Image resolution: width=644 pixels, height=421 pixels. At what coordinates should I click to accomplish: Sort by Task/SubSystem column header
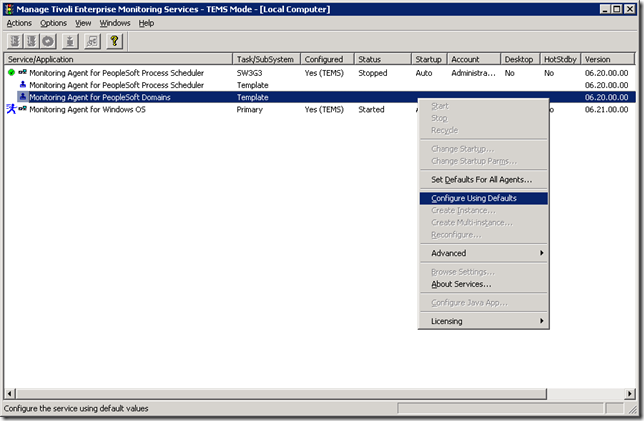coord(267,59)
